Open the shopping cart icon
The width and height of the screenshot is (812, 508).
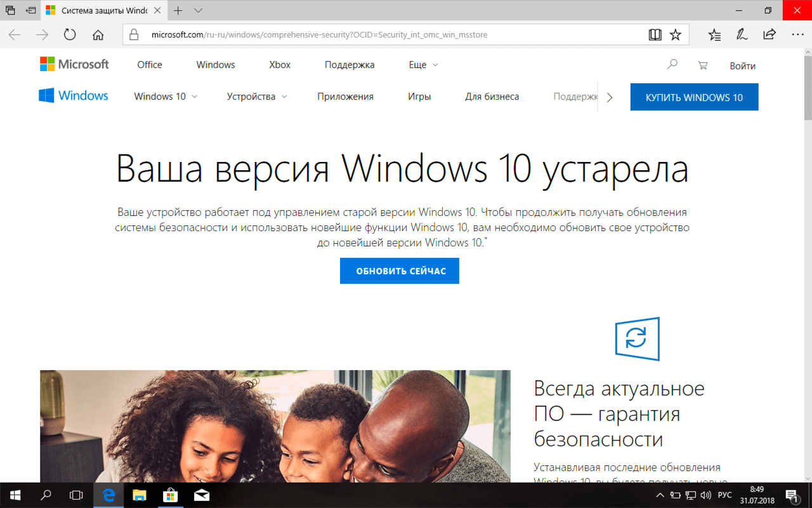pos(702,65)
